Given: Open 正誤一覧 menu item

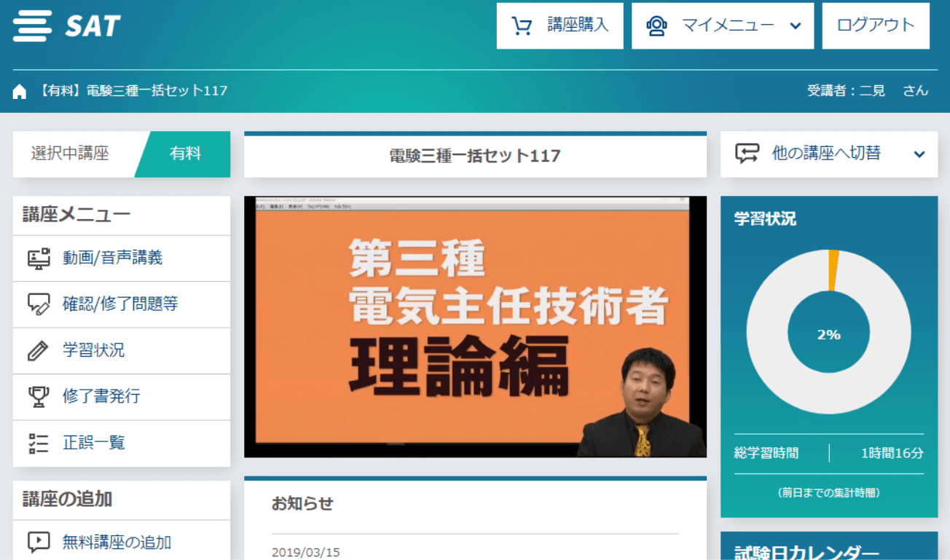Looking at the screenshot, I should tap(94, 443).
